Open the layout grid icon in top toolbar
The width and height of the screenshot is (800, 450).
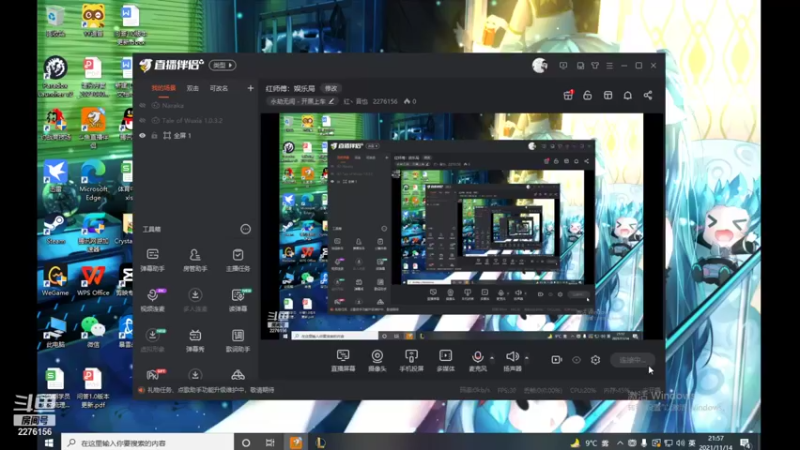point(608,95)
